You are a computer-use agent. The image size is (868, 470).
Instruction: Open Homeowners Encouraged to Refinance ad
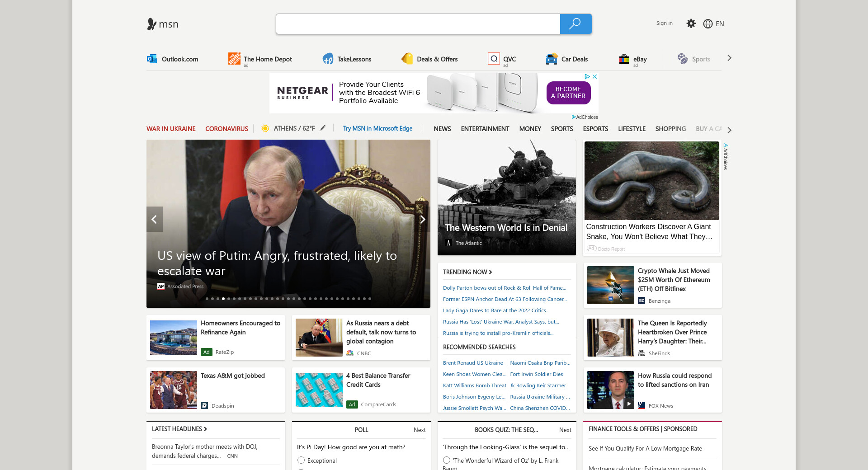240,328
